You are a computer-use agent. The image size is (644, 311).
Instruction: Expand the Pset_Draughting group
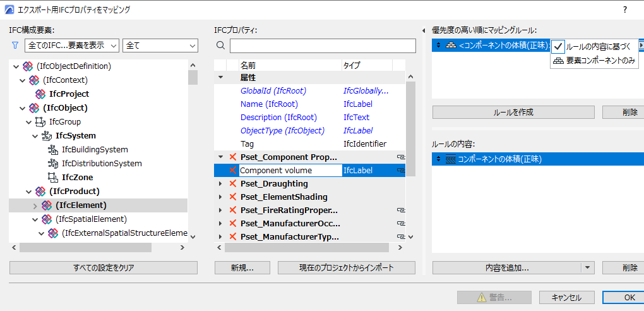(220, 183)
